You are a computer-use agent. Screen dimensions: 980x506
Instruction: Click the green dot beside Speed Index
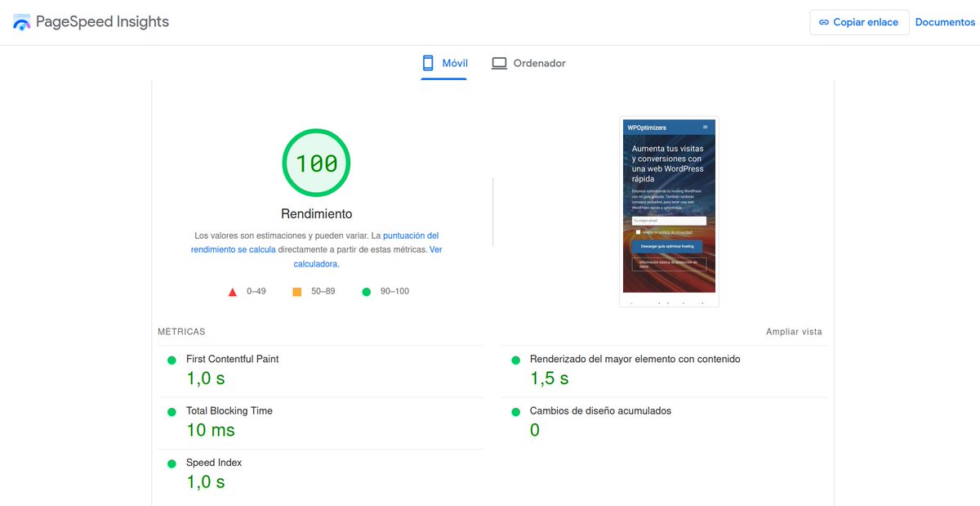click(x=171, y=463)
